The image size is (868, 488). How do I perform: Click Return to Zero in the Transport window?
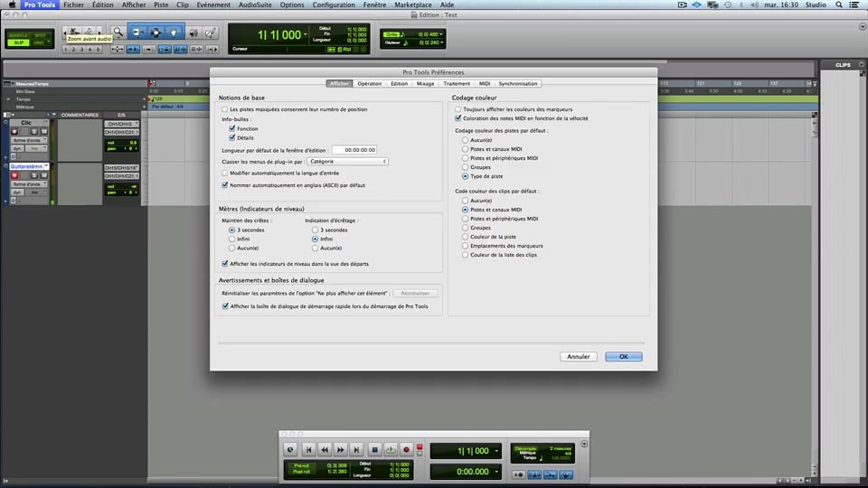coord(309,450)
